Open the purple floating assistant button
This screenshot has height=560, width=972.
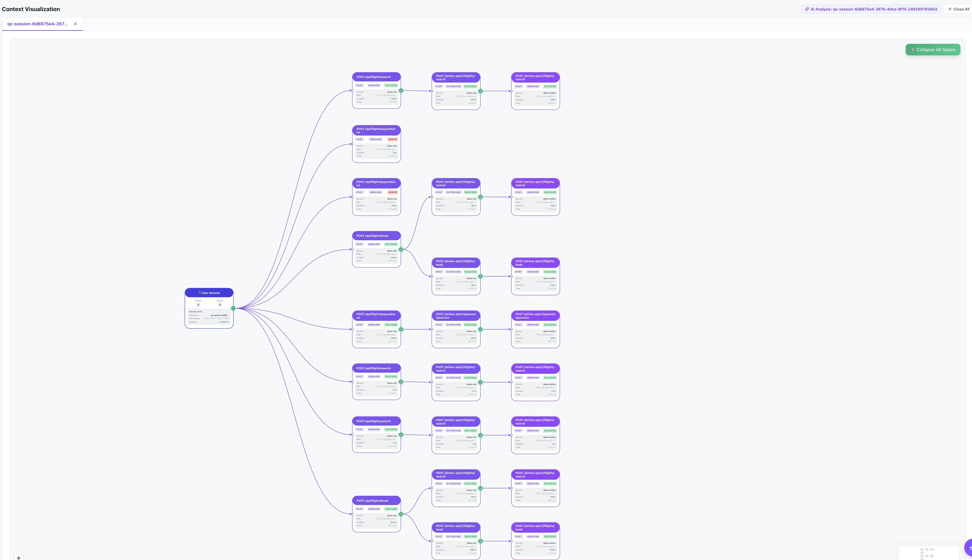pos(969,548)
